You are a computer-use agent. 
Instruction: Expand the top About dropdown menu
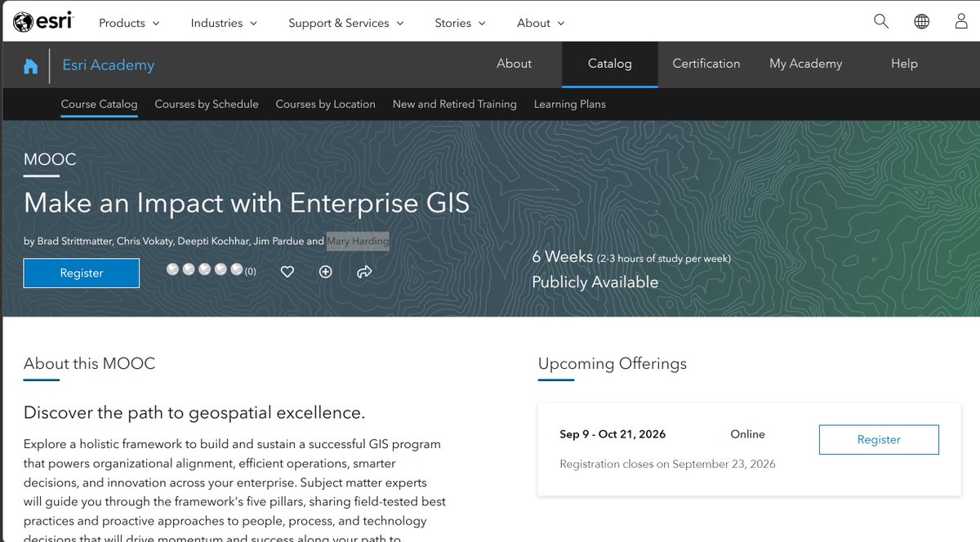[541, 23]
